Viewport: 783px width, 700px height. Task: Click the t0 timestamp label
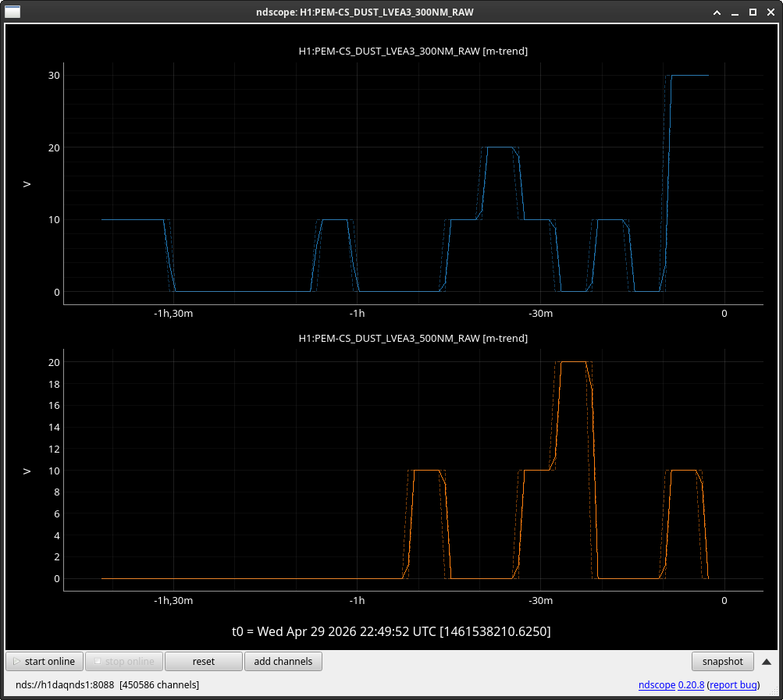[391, 631]
